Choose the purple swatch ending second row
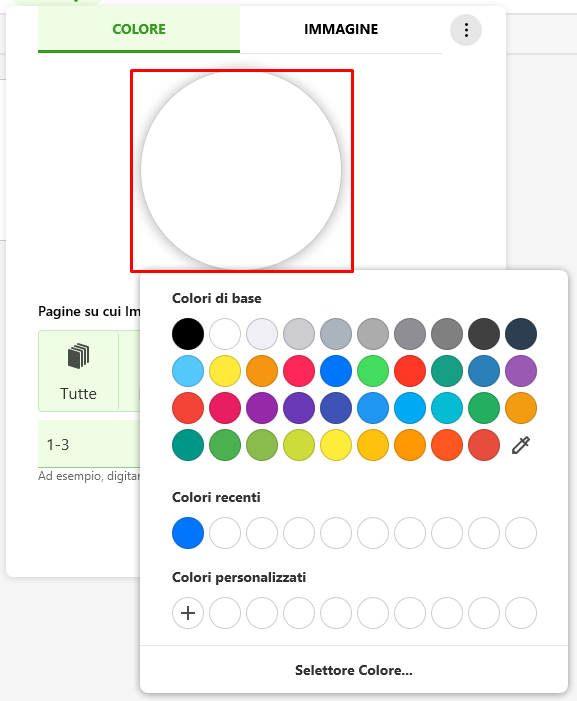The height and width of the screenshot is (701, 577). pos(521,371)
